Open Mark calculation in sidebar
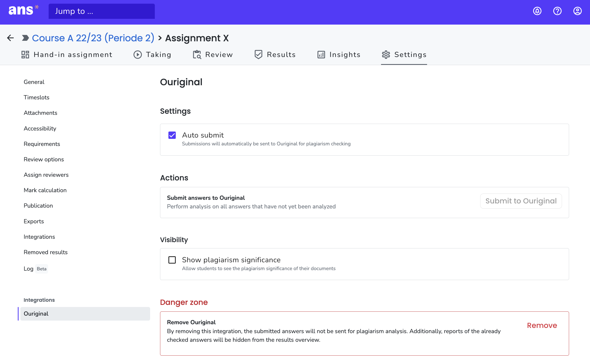The width and height of the screenshot is (590, 364). coord(45,190)
